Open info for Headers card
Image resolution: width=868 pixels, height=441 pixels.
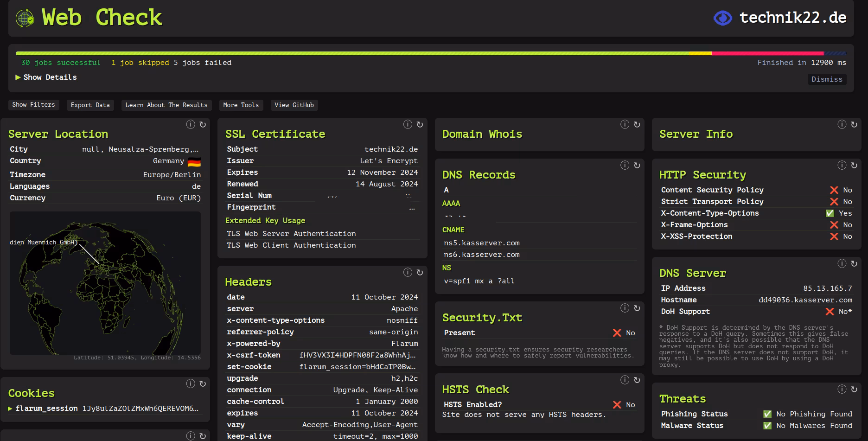(x=408, y=272)
